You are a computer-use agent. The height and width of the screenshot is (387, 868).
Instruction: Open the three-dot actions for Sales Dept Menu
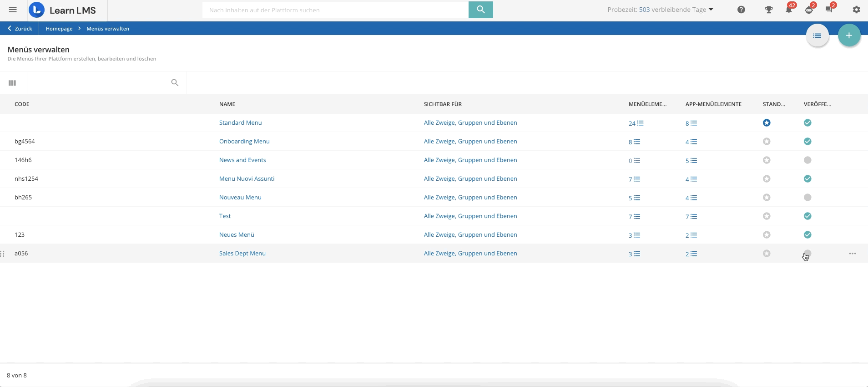tap(852, 254)
